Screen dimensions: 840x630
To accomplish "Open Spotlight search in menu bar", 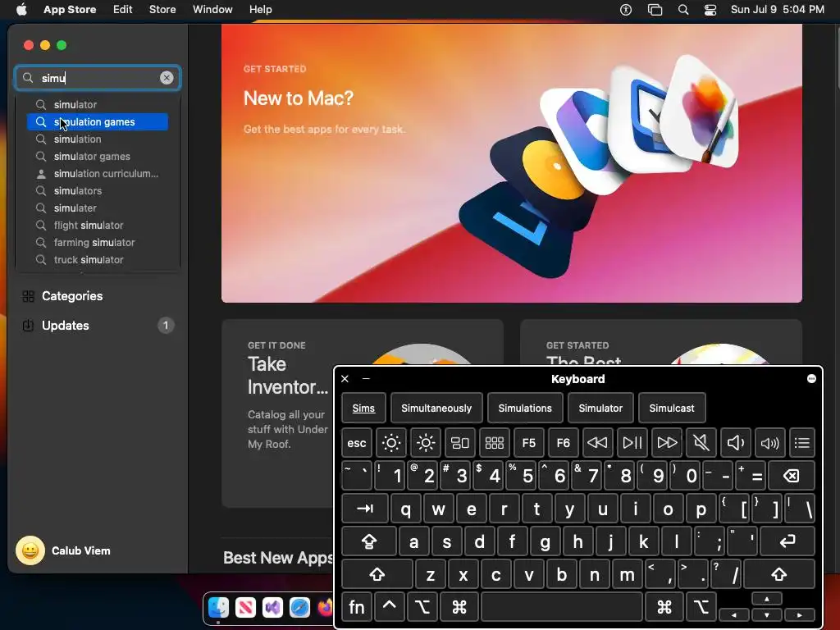I will (683, 9).
